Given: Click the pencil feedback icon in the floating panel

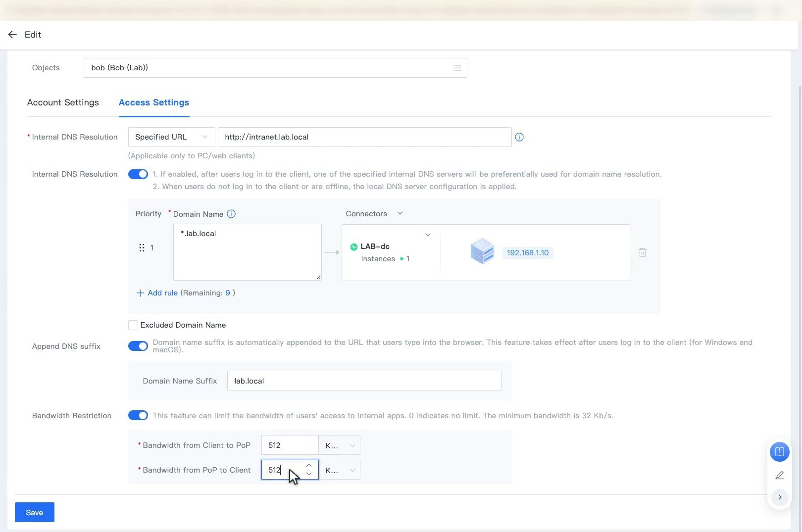Looking at the screenshot, I should click(780, 475).
